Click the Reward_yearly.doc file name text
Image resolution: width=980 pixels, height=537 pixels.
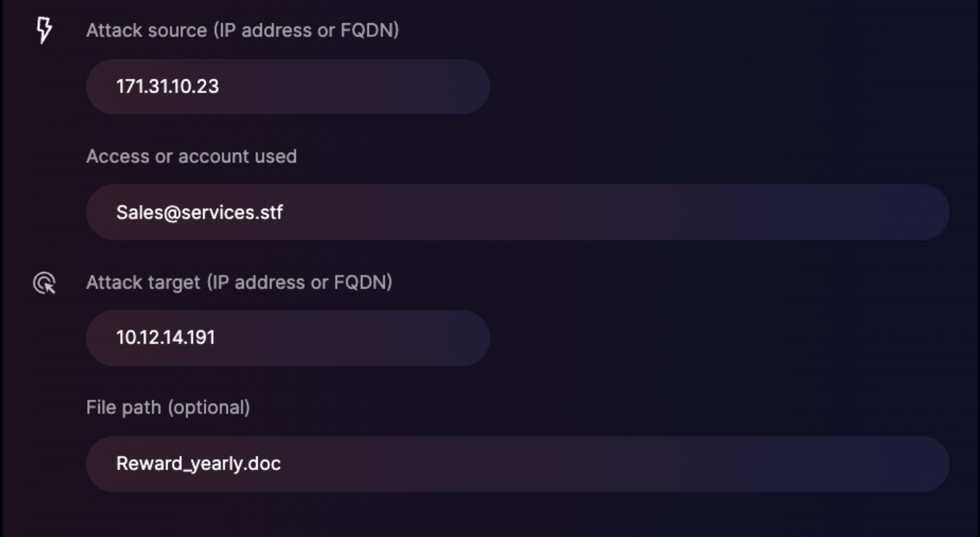coord(198,464)
